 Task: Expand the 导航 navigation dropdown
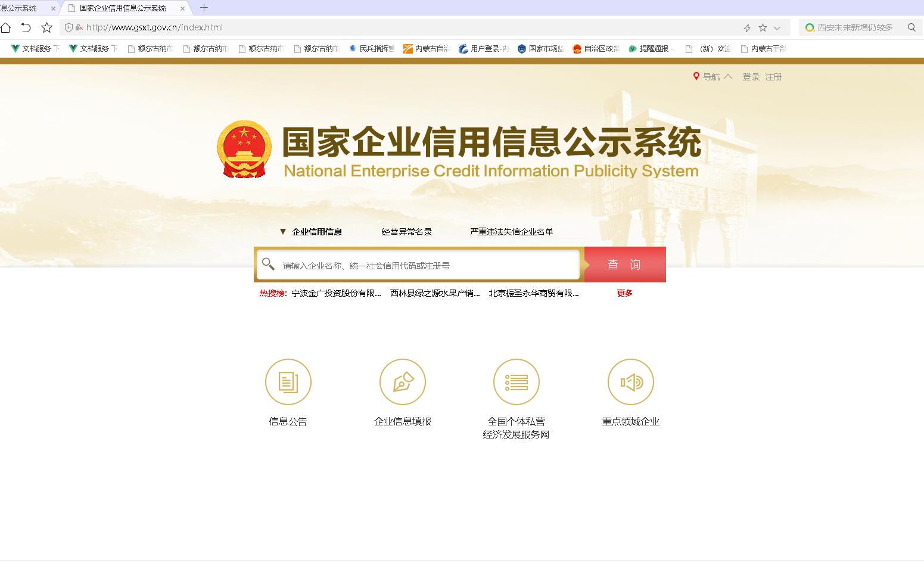pyautogui.click(x=713, y=77)
